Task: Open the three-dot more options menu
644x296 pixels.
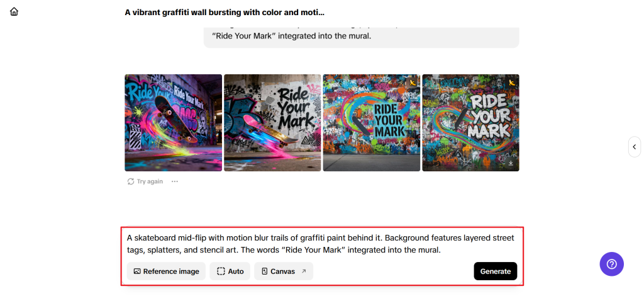Action: click(175, 181)
